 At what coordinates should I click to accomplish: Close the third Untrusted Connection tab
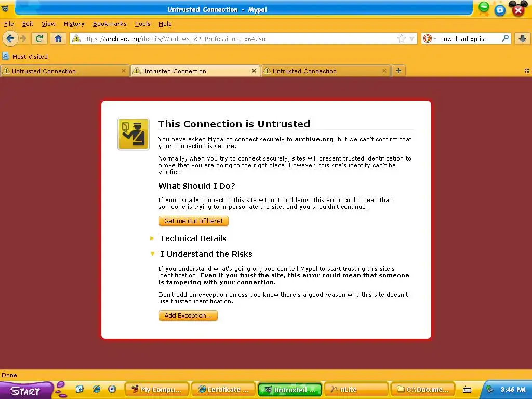[384, 71]
